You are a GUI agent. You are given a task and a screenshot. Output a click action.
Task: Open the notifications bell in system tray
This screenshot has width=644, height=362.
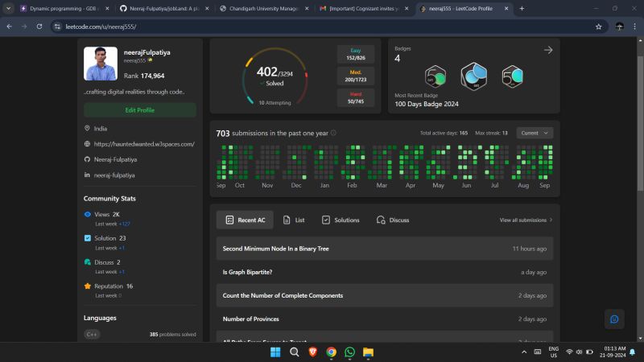[x=633, y=352]
